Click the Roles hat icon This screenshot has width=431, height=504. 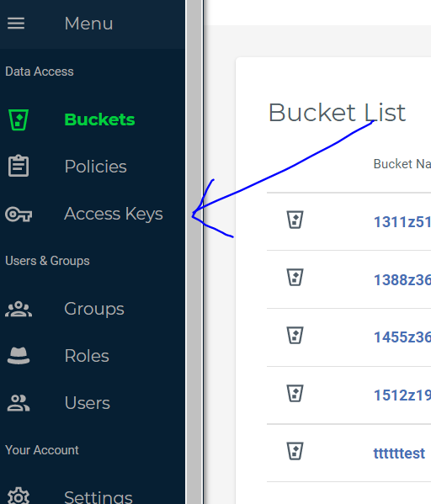(x=19, y=356)
